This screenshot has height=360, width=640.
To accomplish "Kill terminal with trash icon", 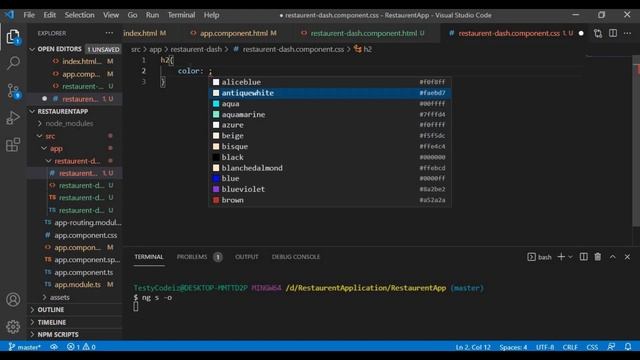I will pos(598,257).
